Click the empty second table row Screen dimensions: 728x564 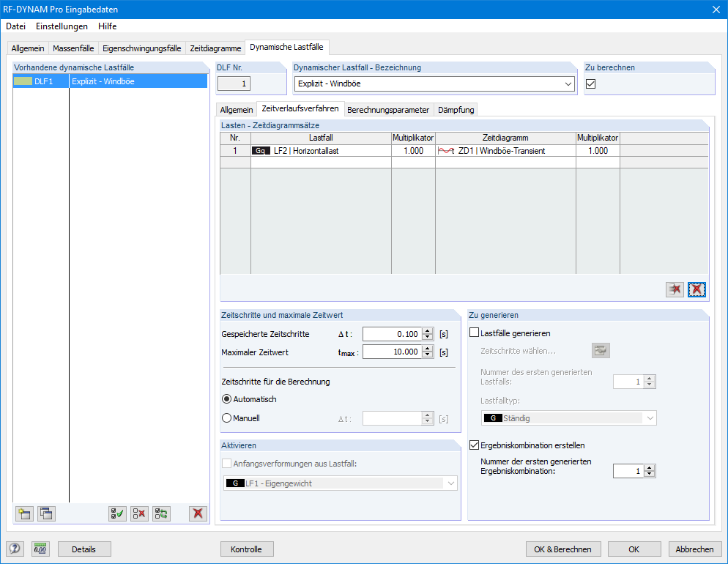pos(464,163)
